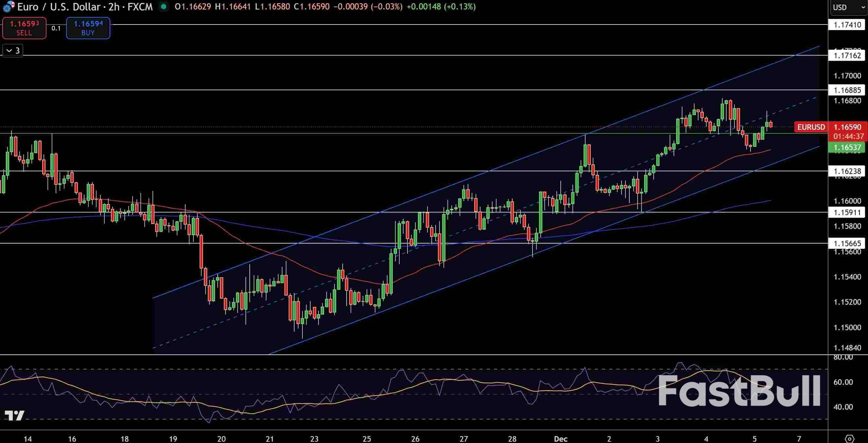Open the USD currency dropdown
Image resolution: width=868 pixels, height=443 pixels.
(x=848, y=7)
